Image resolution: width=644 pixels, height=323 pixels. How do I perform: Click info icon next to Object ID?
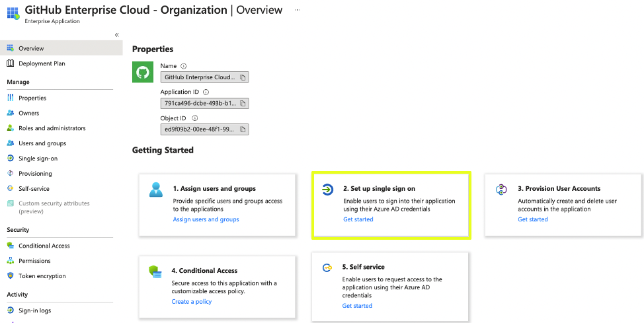(195, 118)
